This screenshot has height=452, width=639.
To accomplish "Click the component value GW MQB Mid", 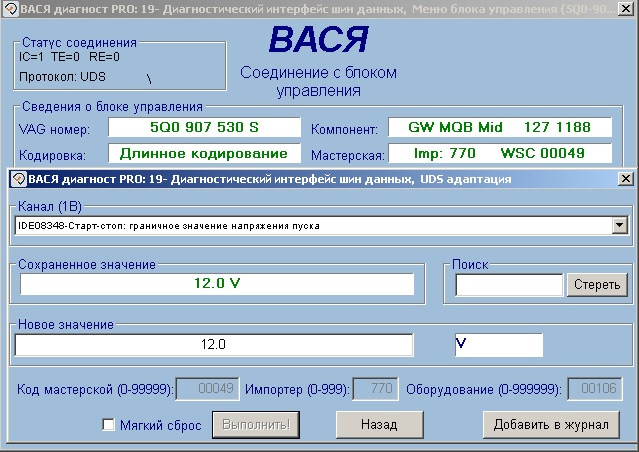I will 500,127.
